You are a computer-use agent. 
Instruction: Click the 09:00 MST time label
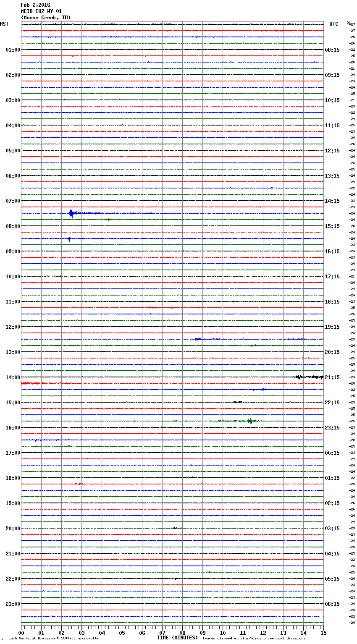tap(13, 251)
